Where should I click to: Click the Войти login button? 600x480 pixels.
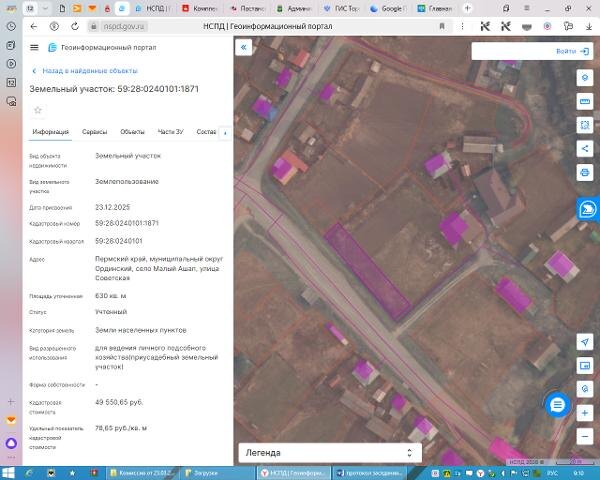pos(572,51)
